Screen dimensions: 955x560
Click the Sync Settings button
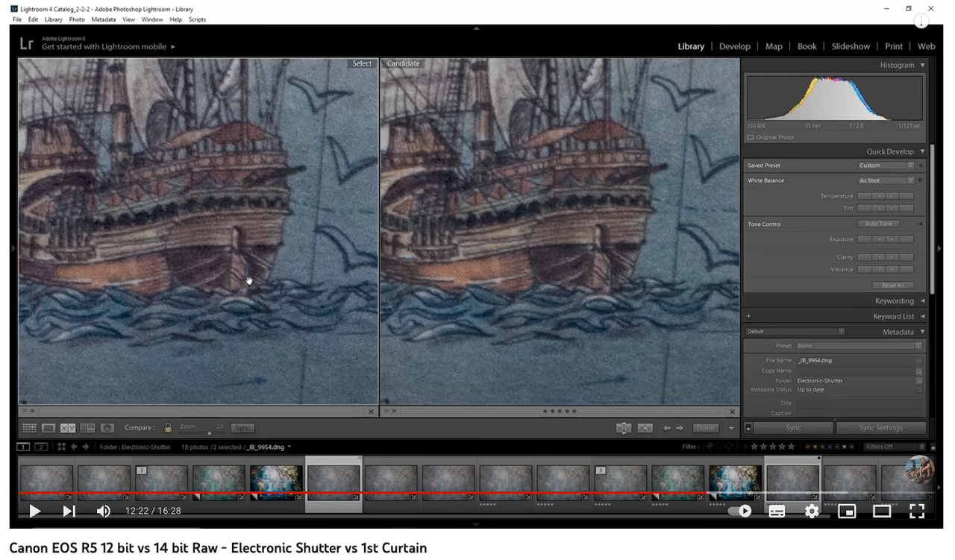[881, 428]
